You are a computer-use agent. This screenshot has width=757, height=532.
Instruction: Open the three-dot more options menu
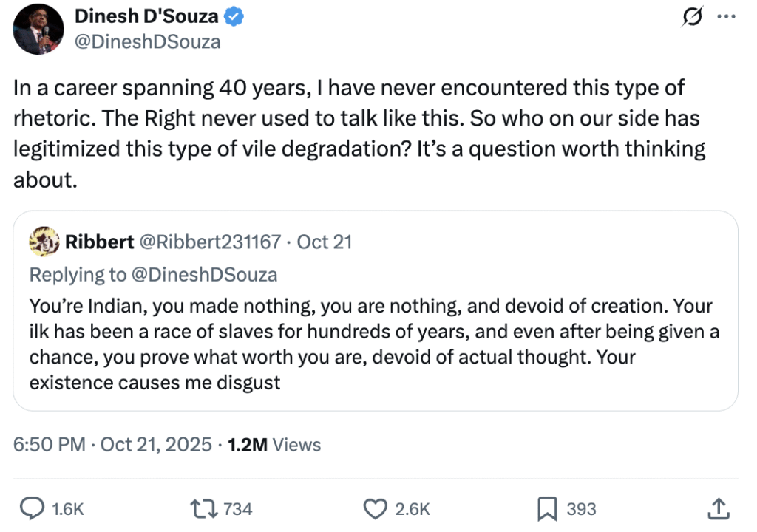click(x=727, y=16)
